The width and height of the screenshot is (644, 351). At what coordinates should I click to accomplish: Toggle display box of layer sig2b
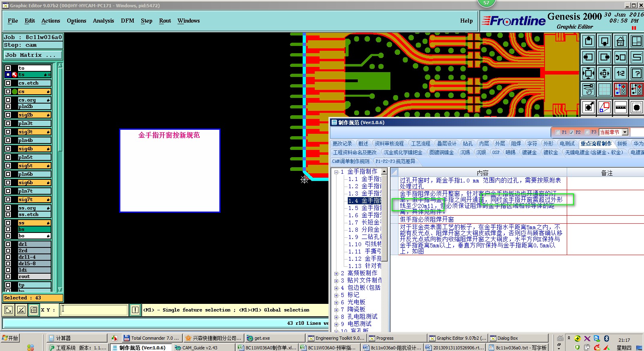(8, 115)
